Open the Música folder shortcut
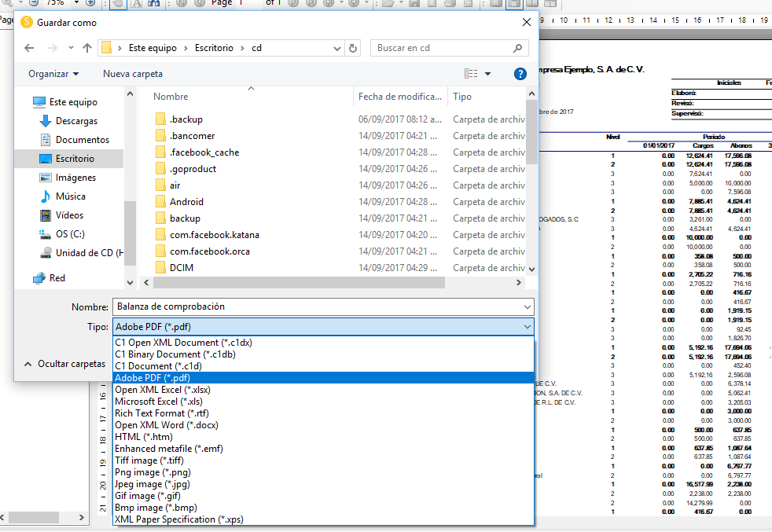 point(70,196)
